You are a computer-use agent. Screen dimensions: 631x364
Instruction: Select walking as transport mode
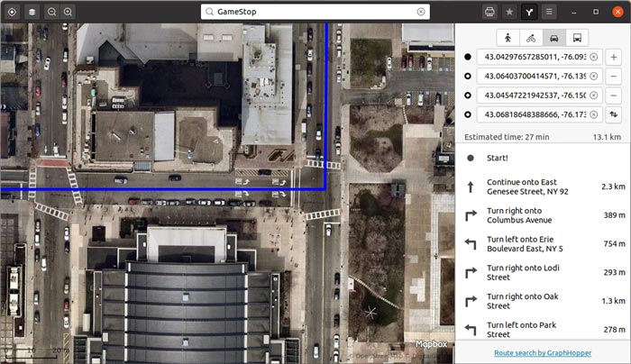tap(508, 38)
